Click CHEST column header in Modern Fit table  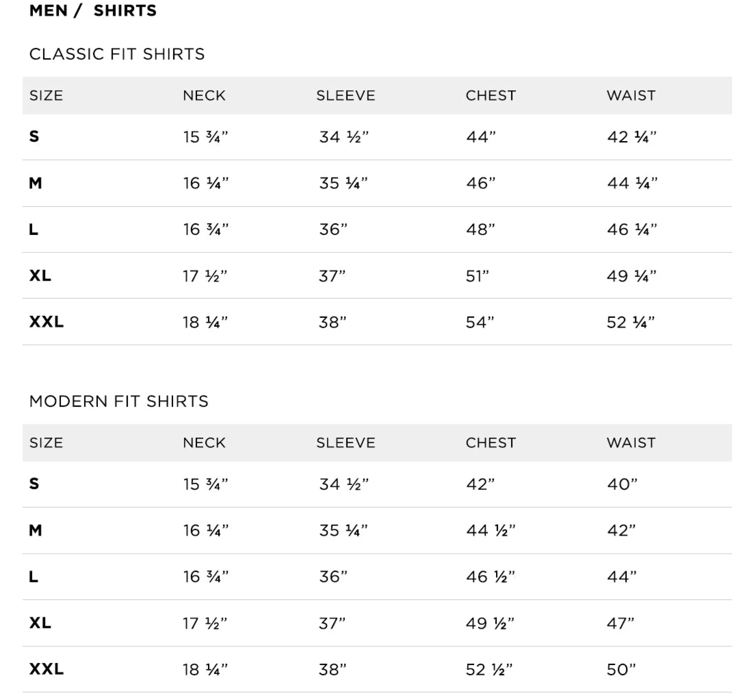click(x=490, y=443)
